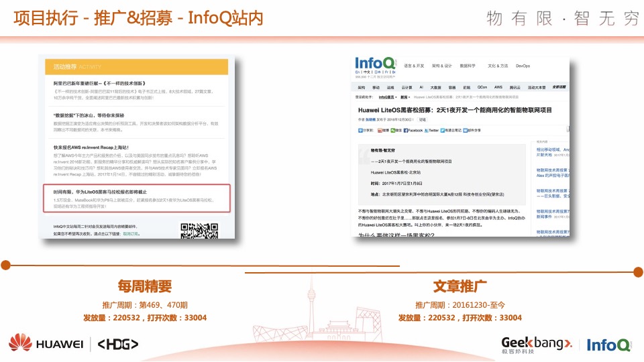The image size is (644, 362).
Task: Click the blue plus 分享到 icon
Action: [360, 131]
